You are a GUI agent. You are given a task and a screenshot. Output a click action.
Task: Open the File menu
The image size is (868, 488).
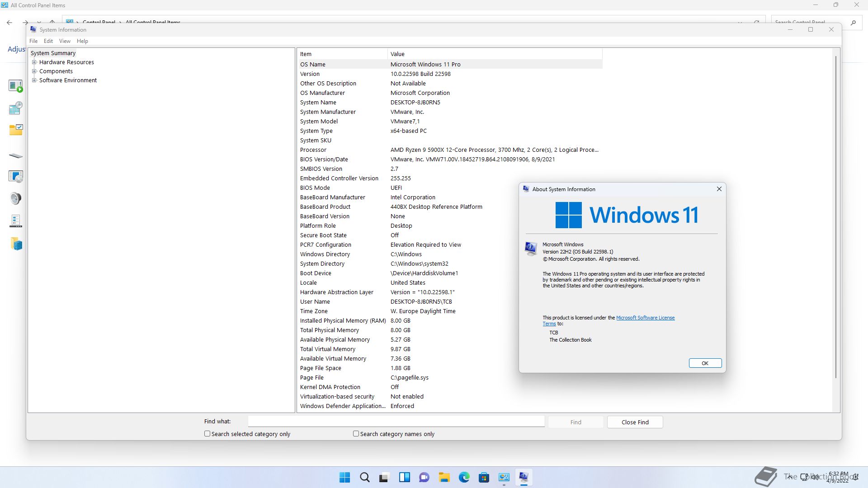pos(33,41)
